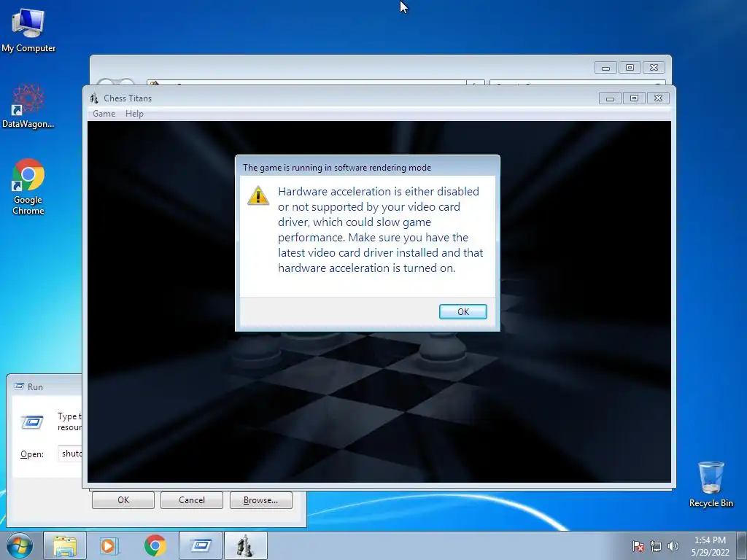Close the Chess Titans window
The image size is (747, 560).
(658, 98)
